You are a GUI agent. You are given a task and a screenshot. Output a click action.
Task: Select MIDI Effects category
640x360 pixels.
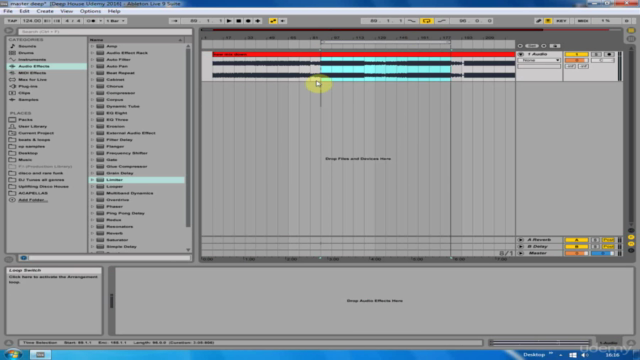click(x=32, y=73)
